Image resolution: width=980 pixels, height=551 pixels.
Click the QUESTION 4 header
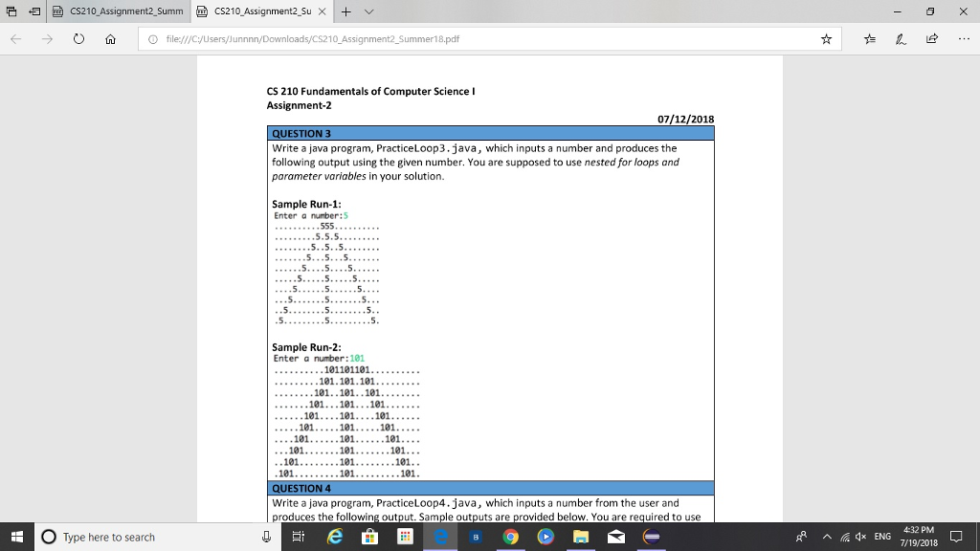coord(491,488)
